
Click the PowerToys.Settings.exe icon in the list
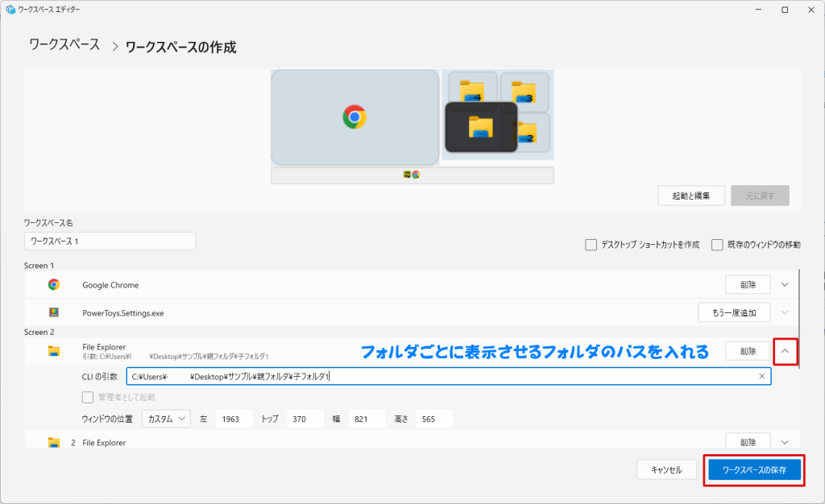click(x=54, y=312)
